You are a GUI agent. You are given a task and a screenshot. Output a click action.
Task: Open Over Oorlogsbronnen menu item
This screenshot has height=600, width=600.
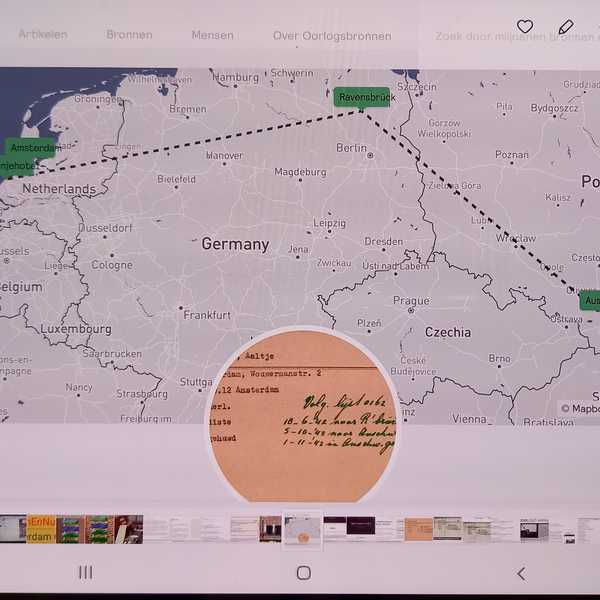click(x=332, y=36)
